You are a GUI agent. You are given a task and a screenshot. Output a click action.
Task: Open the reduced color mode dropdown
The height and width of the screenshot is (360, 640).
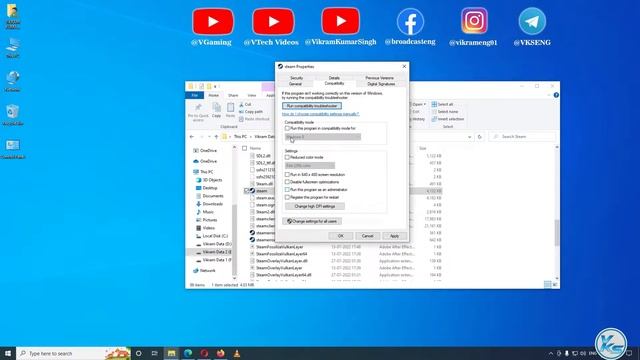tap(310, 166)
